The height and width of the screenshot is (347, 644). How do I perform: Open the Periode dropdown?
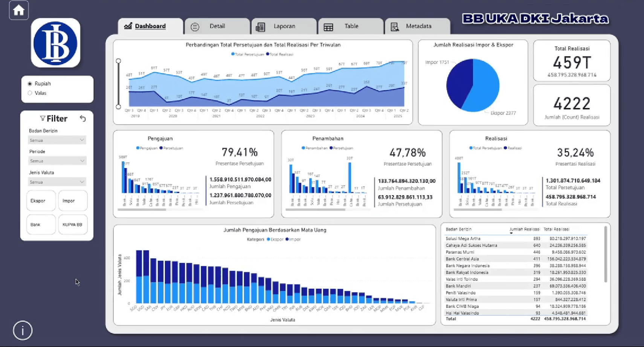[57, 161]
